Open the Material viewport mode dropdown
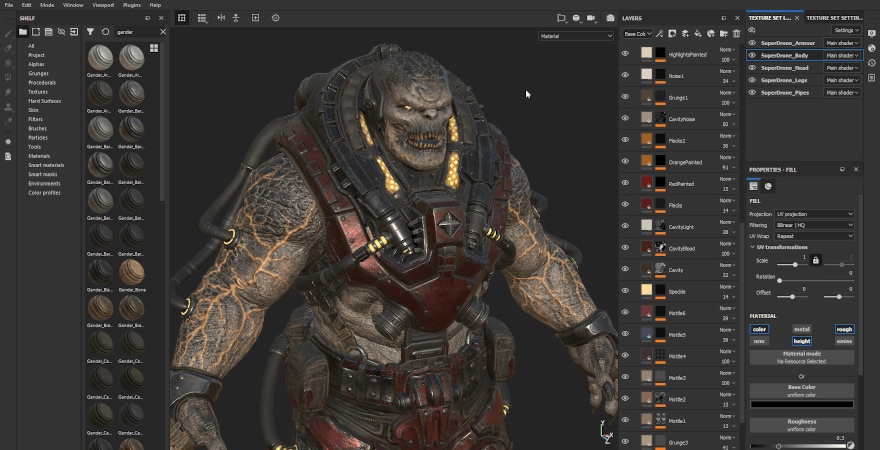 coord(576,36)
